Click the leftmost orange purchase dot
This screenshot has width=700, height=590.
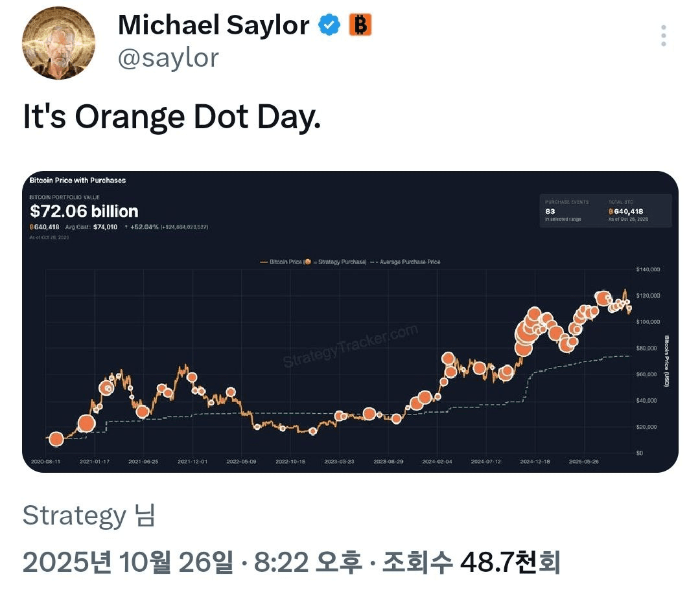point(56,439)
